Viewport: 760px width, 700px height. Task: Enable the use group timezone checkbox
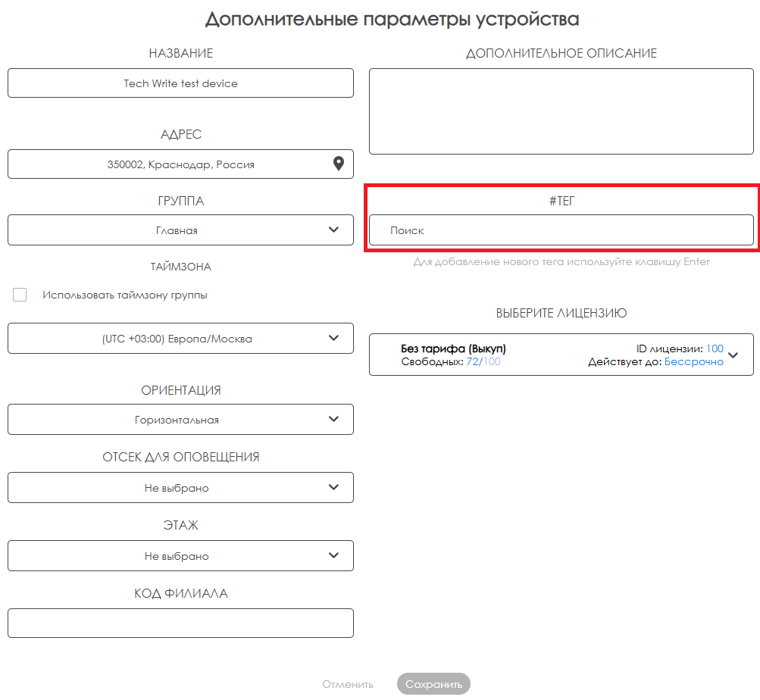20,295
